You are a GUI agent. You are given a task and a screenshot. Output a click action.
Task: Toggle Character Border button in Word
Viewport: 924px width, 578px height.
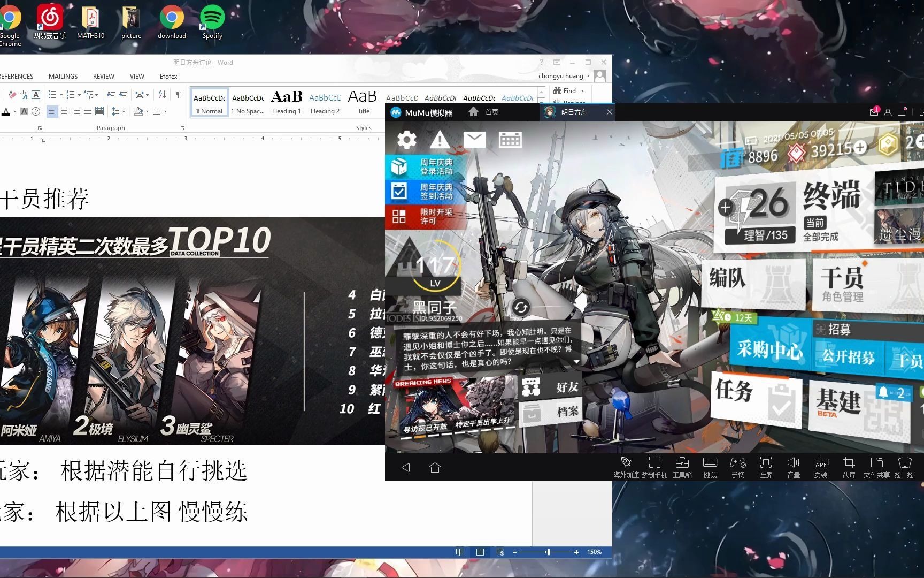36,95
